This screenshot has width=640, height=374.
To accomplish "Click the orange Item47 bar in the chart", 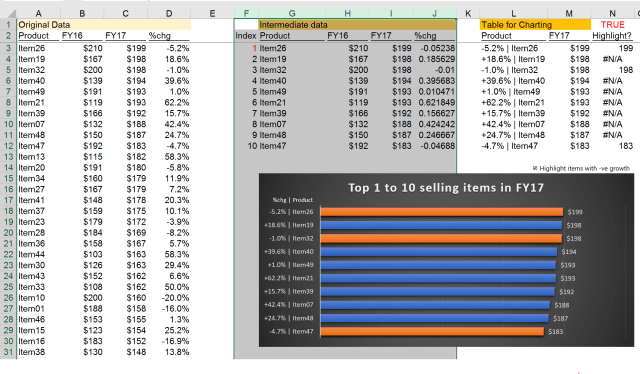I will [432, 331].
